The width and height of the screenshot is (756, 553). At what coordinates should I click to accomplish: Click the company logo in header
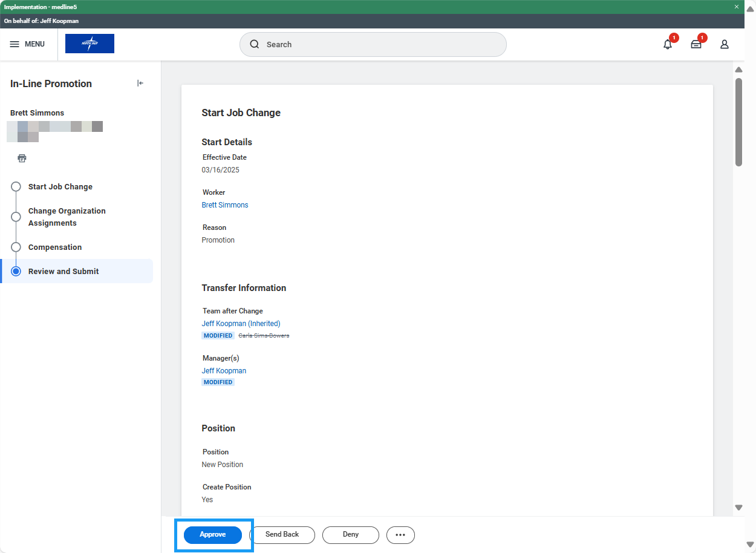point(90,44)
